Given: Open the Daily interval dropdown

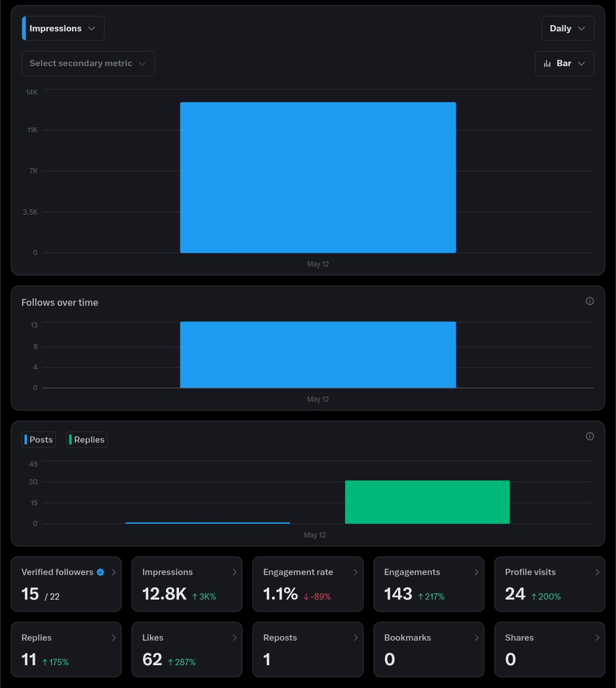Looking at the screenshot, I should click(x=568, y=28).
